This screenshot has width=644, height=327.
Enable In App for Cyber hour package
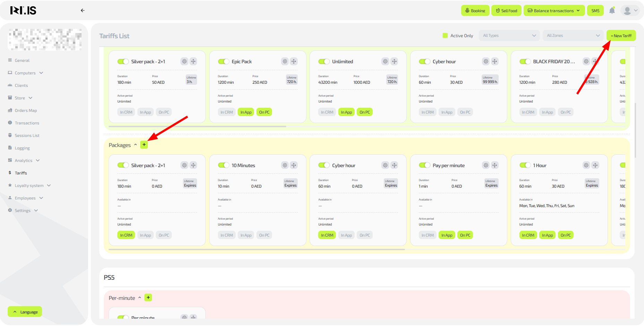pos(346,235)
